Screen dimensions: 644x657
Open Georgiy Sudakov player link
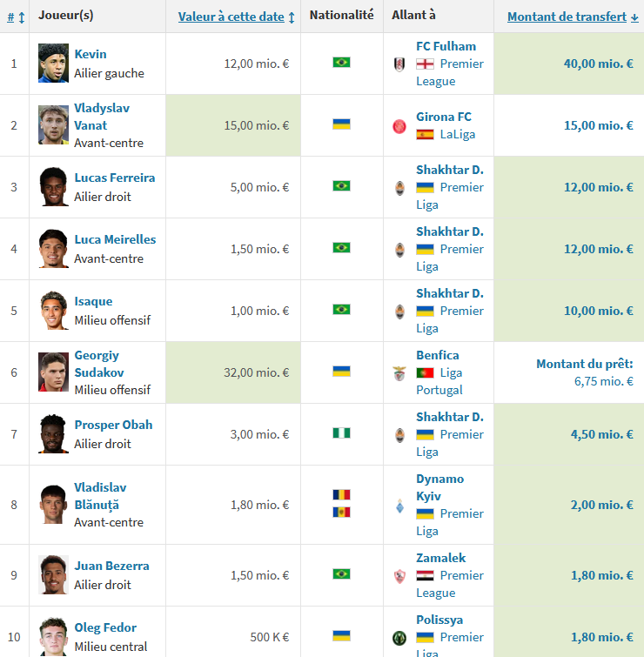(99, 364)
